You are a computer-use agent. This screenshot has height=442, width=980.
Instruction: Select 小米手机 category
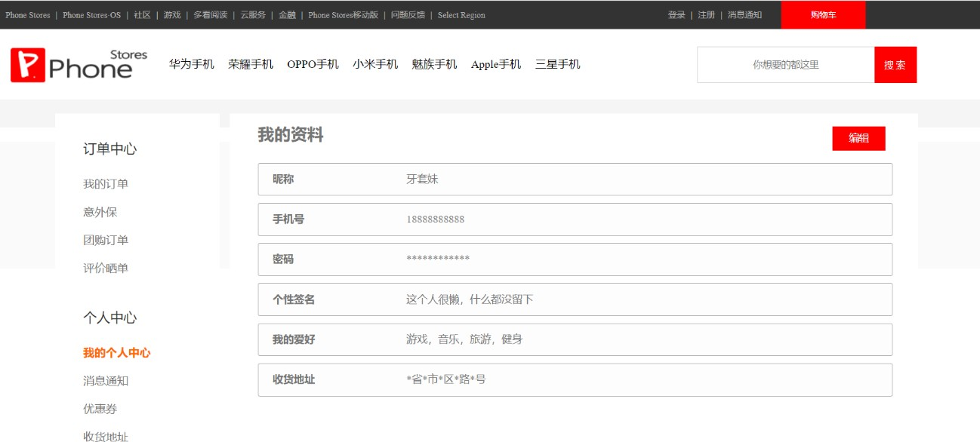375,65
